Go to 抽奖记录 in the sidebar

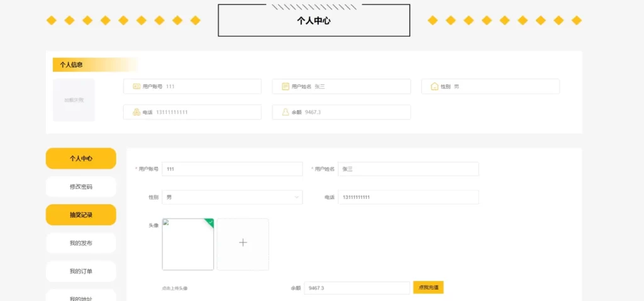(x=81, y=215)
